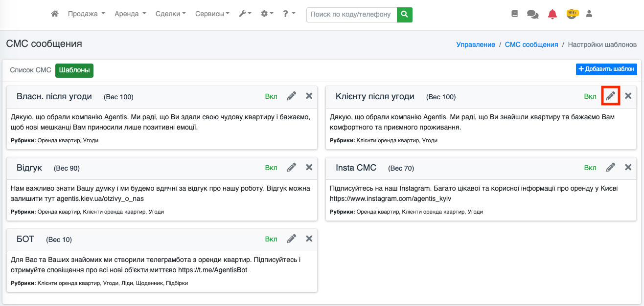Open notifications bell icon
644x306 pixels.
pos(552,14)
